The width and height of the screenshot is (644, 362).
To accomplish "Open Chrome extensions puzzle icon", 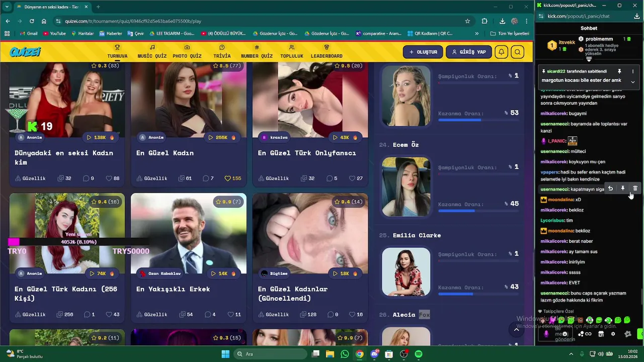I will pyautogui.click(x=485, y=21).
